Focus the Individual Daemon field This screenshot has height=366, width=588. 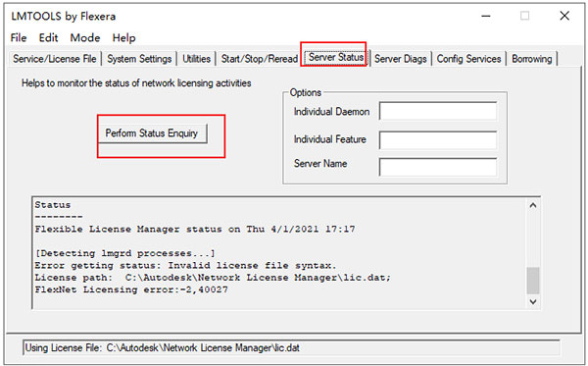438,111
